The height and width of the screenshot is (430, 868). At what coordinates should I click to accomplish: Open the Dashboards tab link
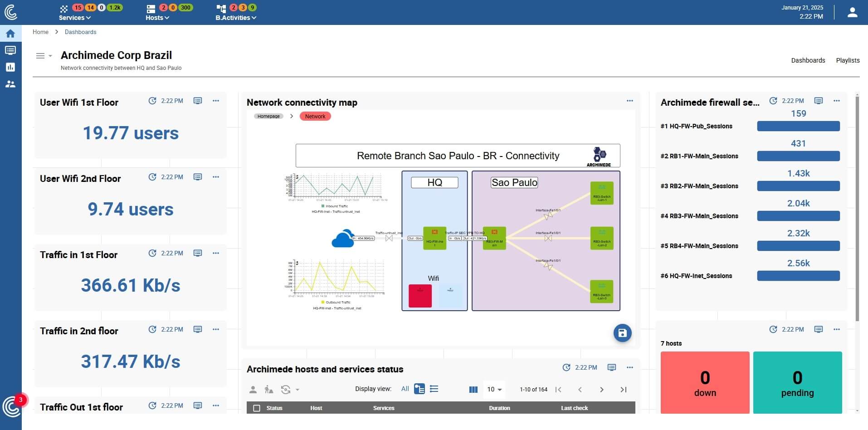pyautogui.click(x=808, y=60)
